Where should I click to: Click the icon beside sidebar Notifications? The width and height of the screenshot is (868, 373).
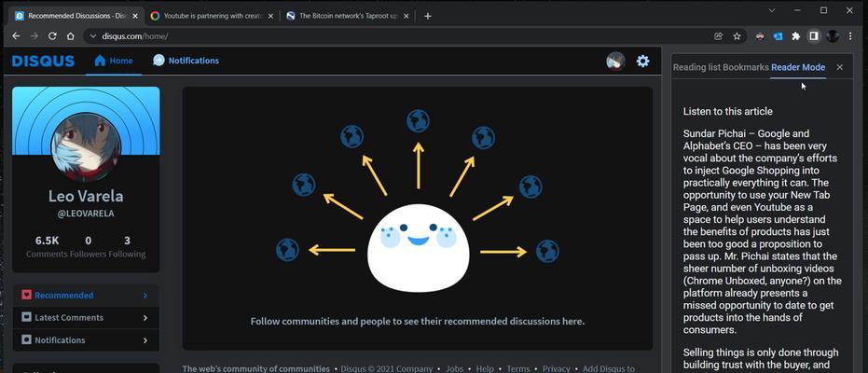click(x=26, y=339)
